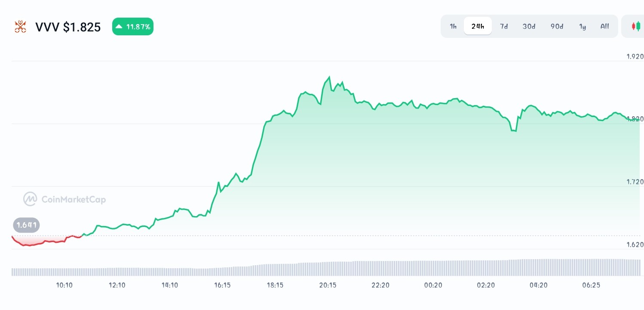644x310 pixels.
Task: Click the 20:15 time axis label
Action: (x=328, y=285)
